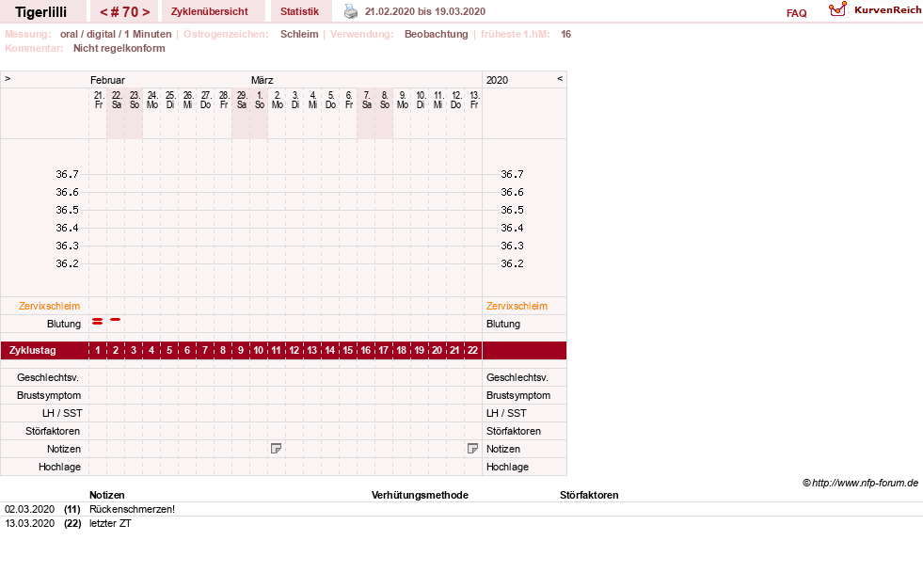Click the Verhütungsmethode column header
923x588 pixels.
pos(420,495)
